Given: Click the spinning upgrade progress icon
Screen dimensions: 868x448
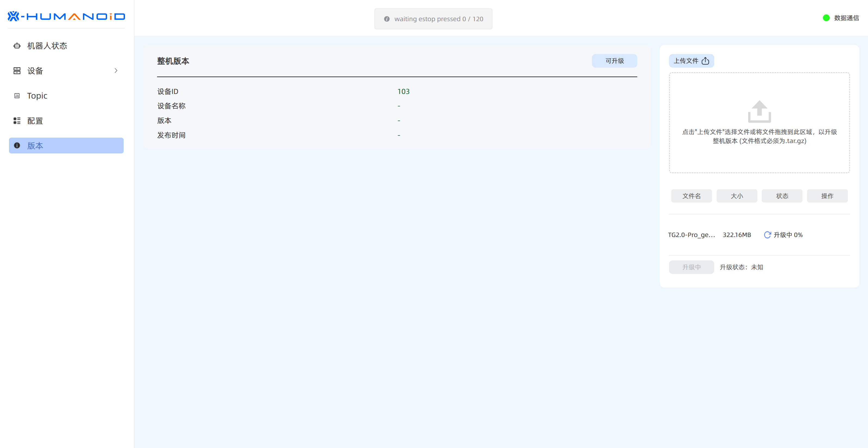Looking at the screenshot, I should click(767, 235).
